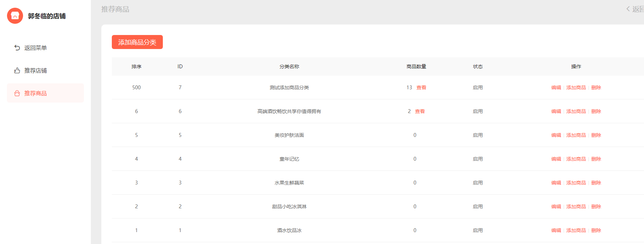Image resolution: width=644 pixels, height=244 pixels.
Task: Click the thumbs-up icon beside 推荐店铺
Action: 17,70
